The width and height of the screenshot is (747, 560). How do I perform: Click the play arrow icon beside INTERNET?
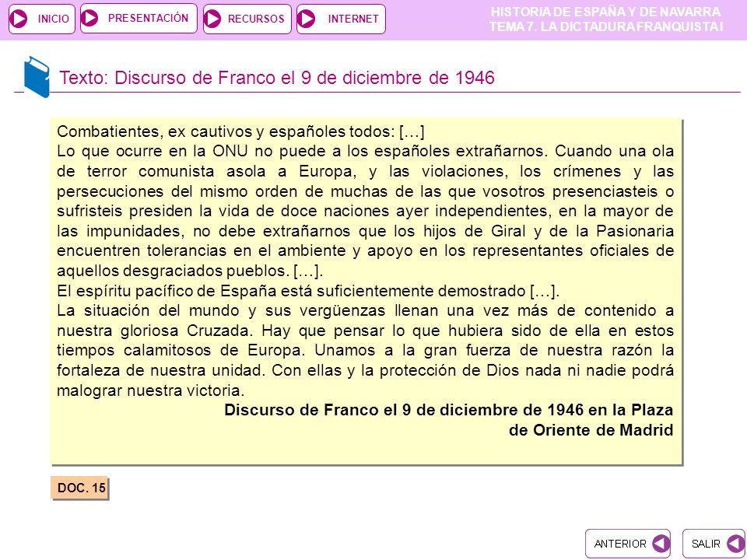pos(307,19)
